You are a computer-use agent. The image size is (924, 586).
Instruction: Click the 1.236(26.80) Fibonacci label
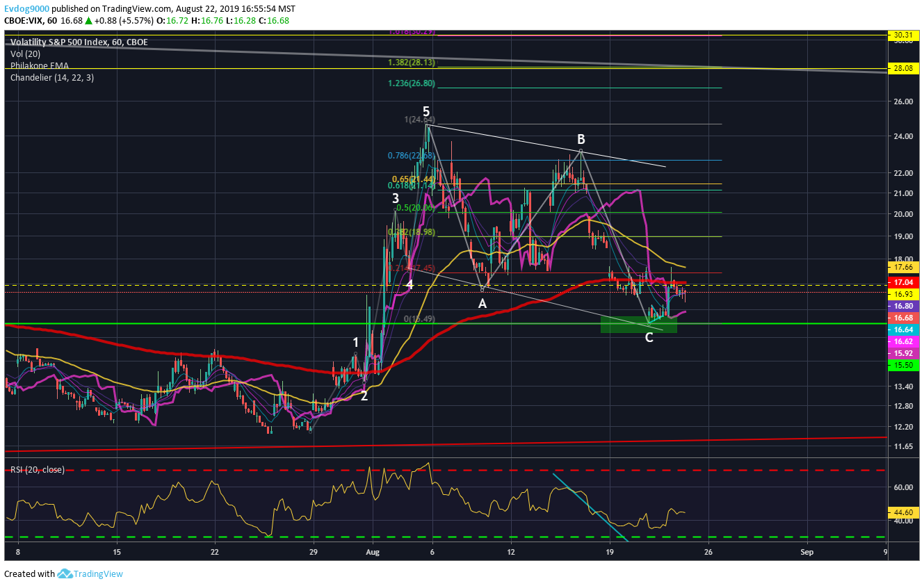412,83
